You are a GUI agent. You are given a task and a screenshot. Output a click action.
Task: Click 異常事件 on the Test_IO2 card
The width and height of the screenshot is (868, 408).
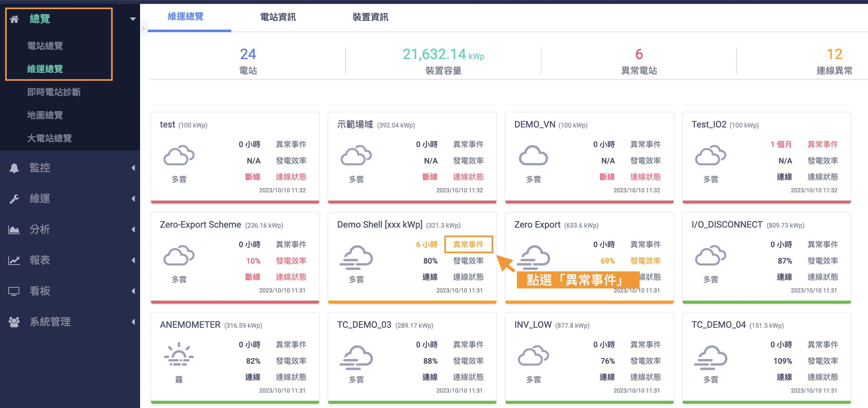pyautogui.click(x=823, y=144)
